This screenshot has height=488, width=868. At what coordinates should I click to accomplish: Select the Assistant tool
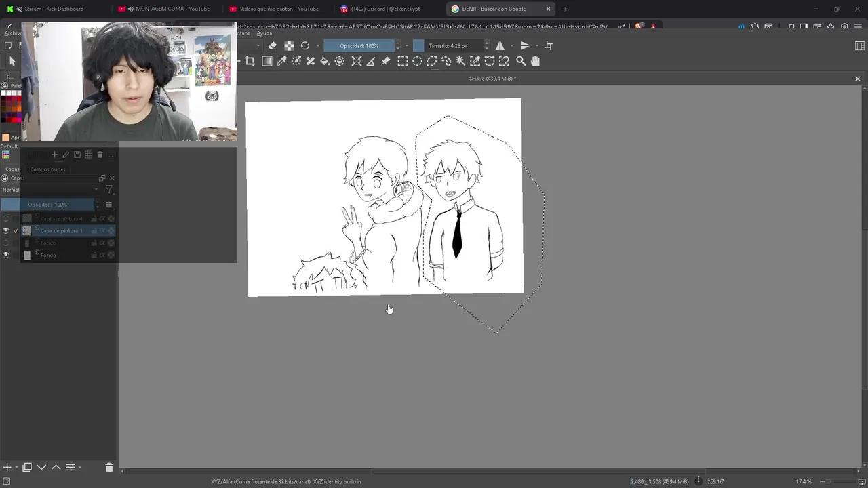point(356,61)
